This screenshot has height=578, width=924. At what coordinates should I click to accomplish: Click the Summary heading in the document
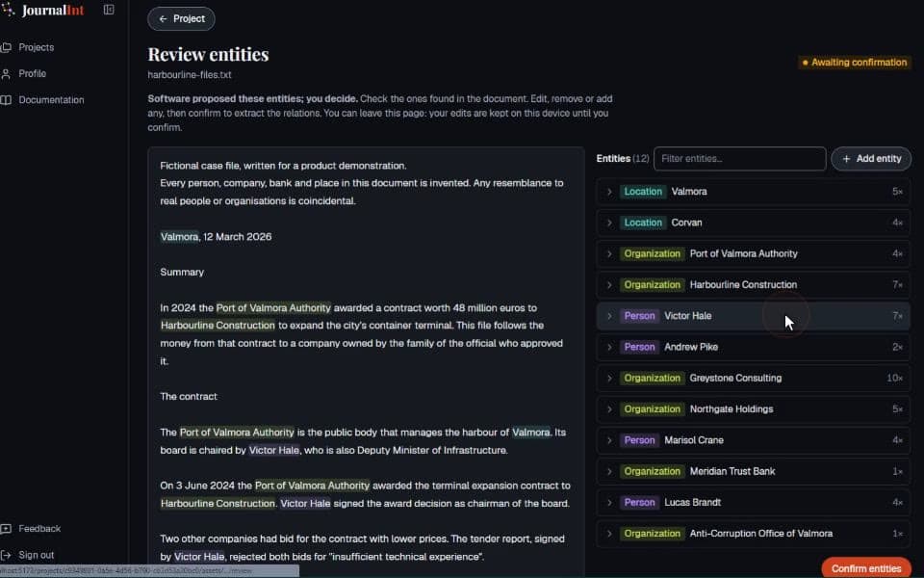pyautogui.click(x=182, y=272)
